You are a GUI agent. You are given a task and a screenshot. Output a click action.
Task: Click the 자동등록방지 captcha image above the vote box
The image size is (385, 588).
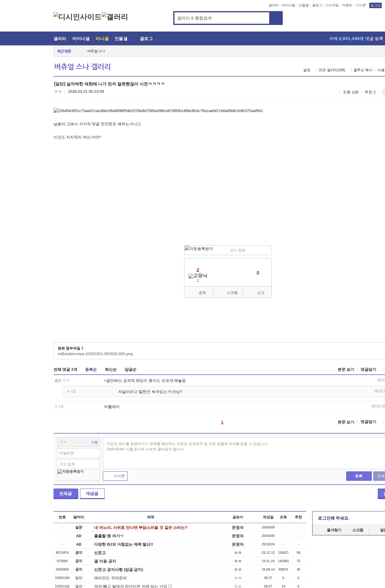(199, 249)
